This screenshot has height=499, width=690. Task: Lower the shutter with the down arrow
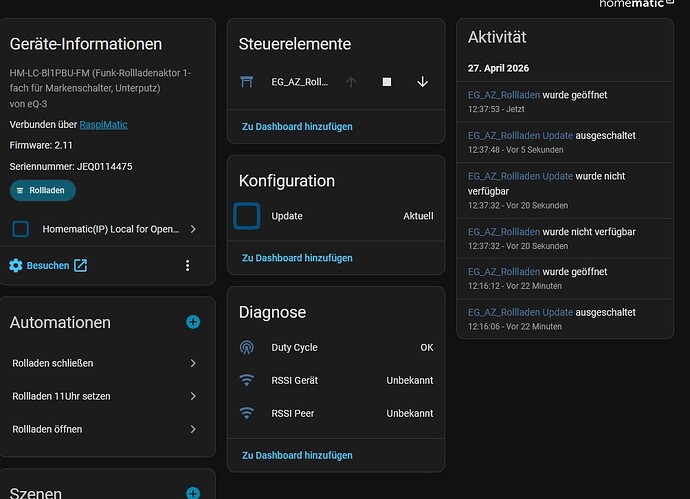pos(422,82)
